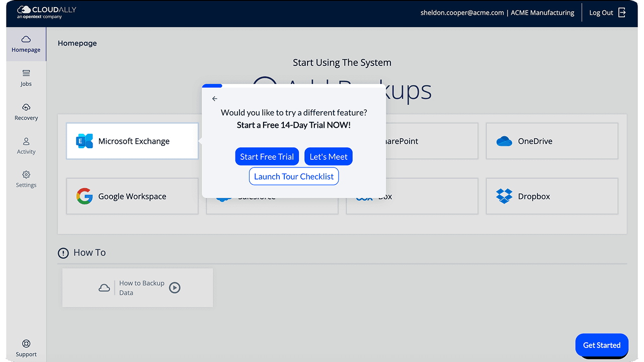Click the Get Started button
The width and height of the screenshot is (644, 362).
point(601,345)
